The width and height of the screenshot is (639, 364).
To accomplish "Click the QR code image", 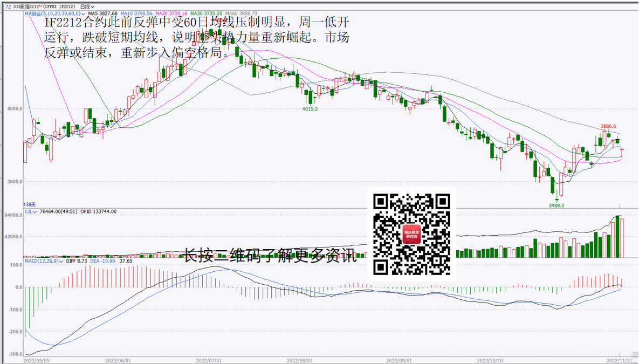I will (411, 235).
